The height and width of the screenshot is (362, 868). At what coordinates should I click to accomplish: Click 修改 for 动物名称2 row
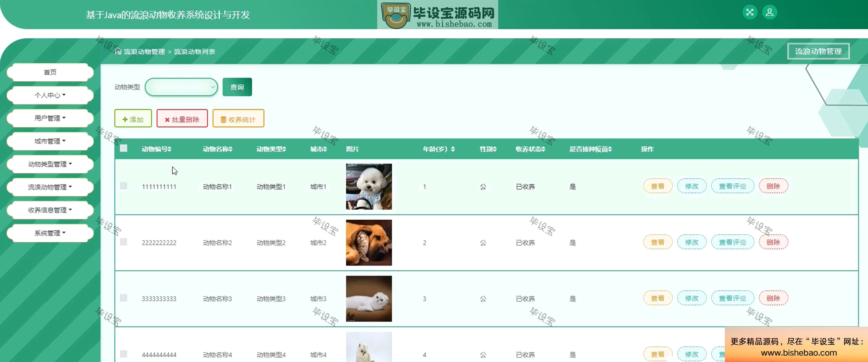tap(692, 242)
